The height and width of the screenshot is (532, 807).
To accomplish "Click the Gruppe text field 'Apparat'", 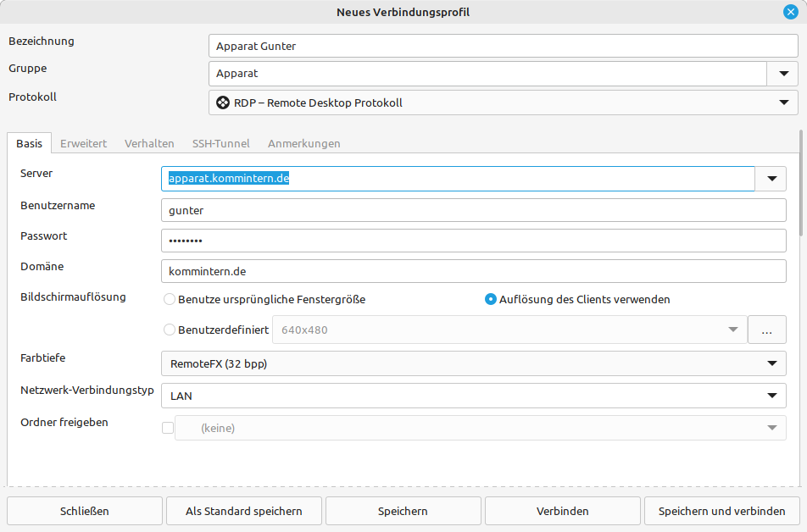I will [488, 74].
